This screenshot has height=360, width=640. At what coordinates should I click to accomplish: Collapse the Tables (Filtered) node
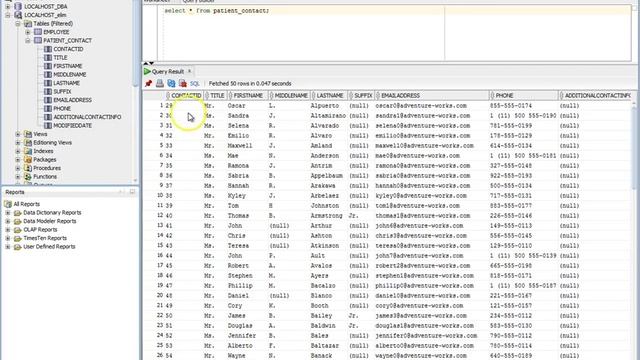point(18,24)
